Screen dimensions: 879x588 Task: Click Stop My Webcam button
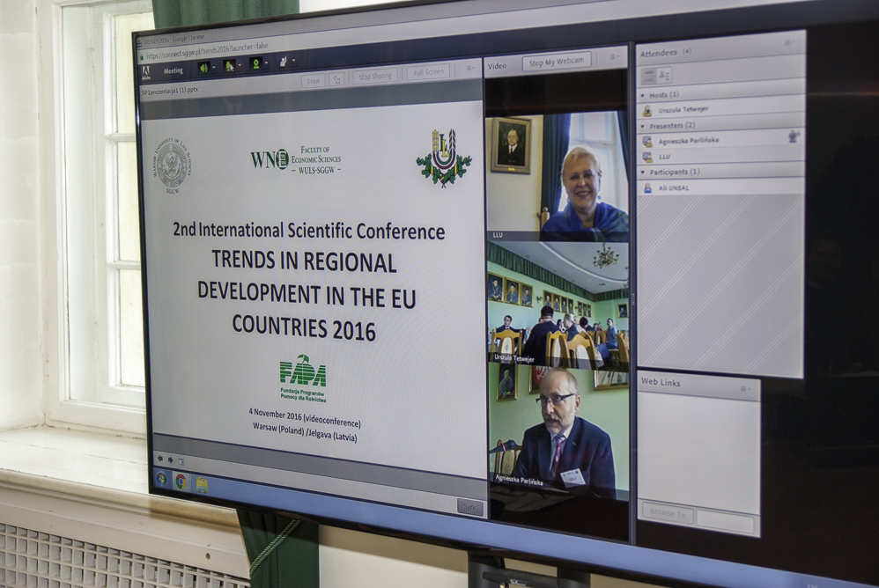tap(556, 62)
